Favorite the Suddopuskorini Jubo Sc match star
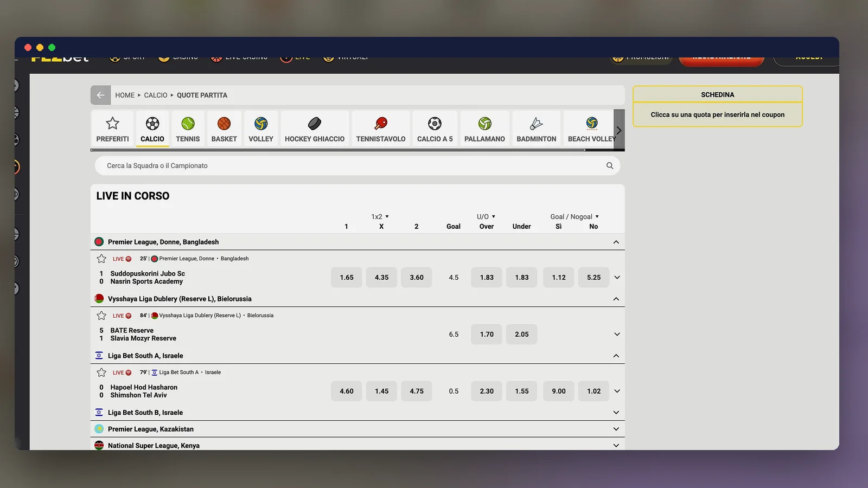Image resolution: width=868 pixels, height=488 pixels. click(101, 259)
